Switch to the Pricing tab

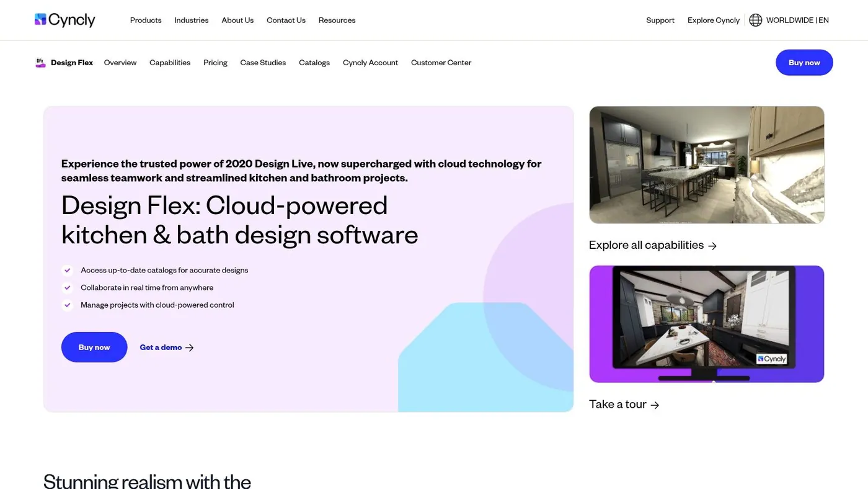coord(215,63)
